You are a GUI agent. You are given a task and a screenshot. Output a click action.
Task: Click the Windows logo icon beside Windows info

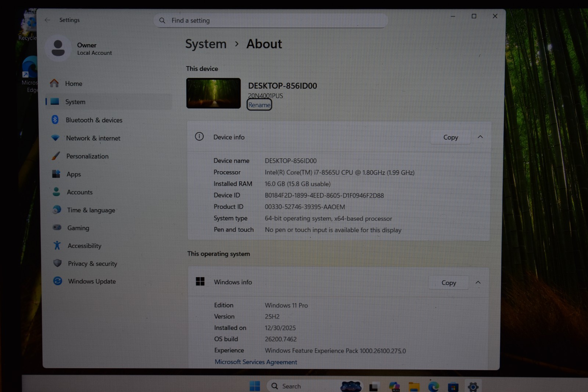click(x=200, y=281)
